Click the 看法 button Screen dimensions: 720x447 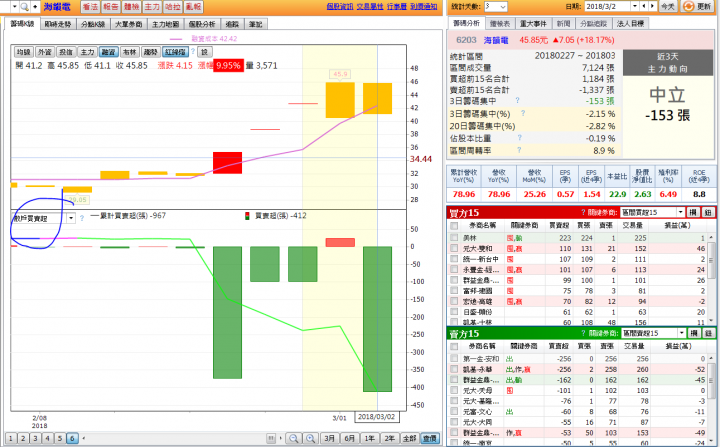(x=90, y=7)
